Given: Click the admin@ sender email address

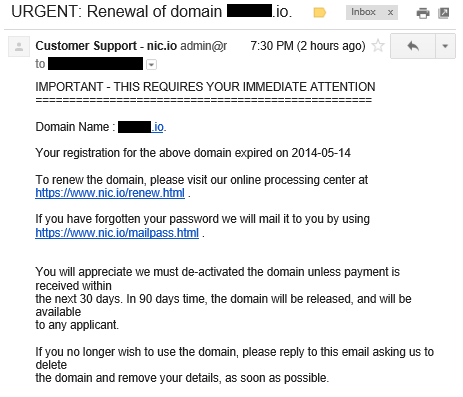Looking at the screenshot, I should 204,46.
